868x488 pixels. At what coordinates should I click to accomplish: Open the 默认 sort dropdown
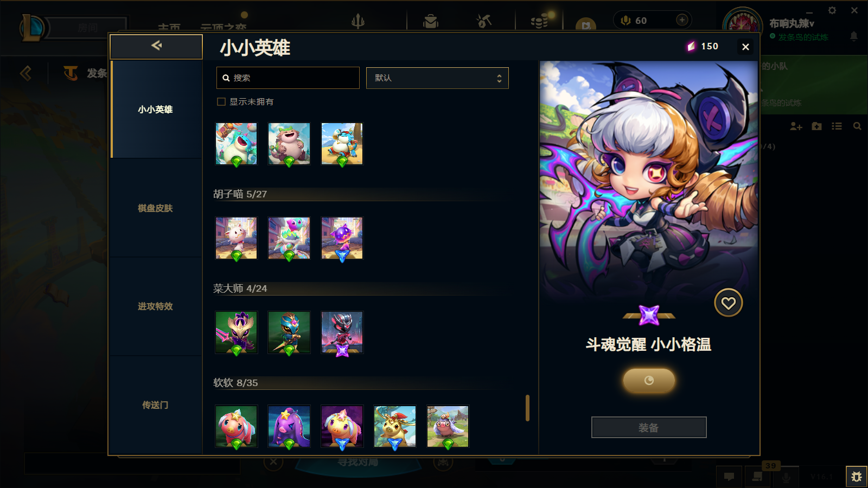(437, 78)
